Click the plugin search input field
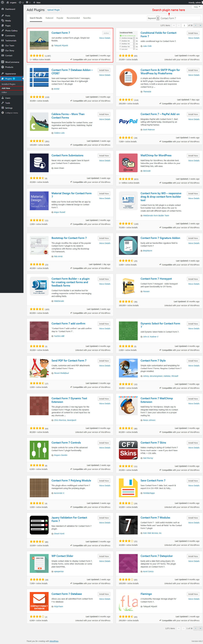This screenshot has width=203, height=644. coord(180,18)
